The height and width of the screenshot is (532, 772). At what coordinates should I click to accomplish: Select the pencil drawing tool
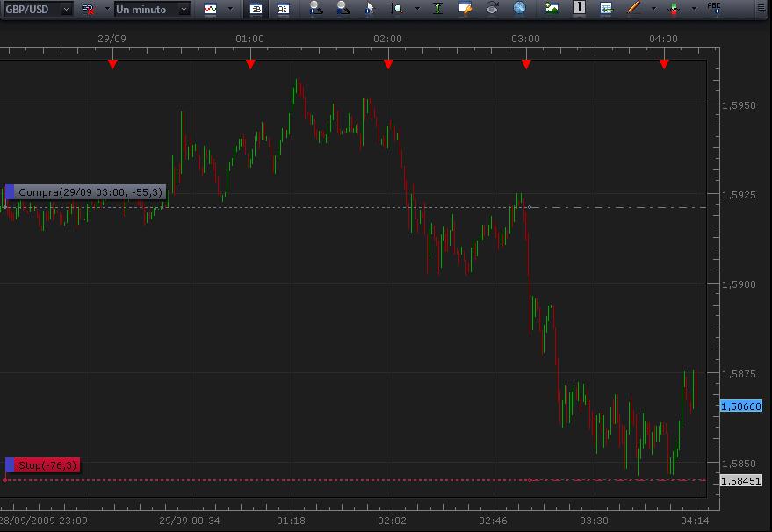coord(633,8)
